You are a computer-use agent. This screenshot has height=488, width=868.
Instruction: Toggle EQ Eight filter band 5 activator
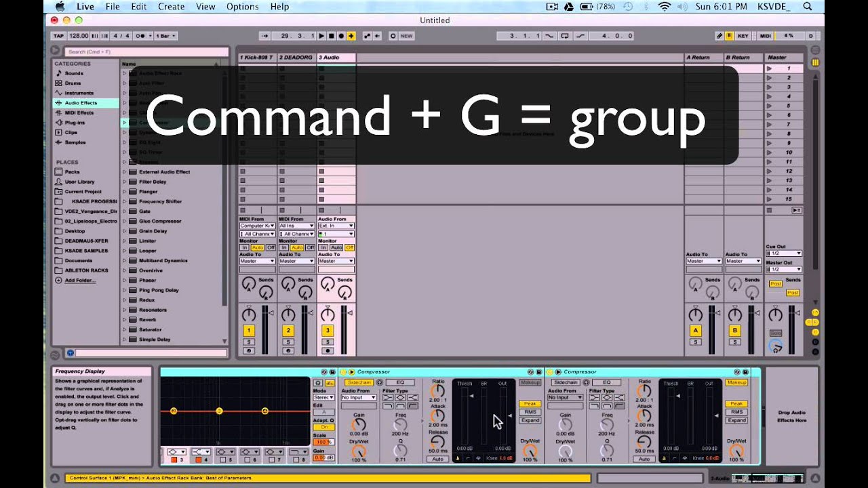[x=222, y=460]
